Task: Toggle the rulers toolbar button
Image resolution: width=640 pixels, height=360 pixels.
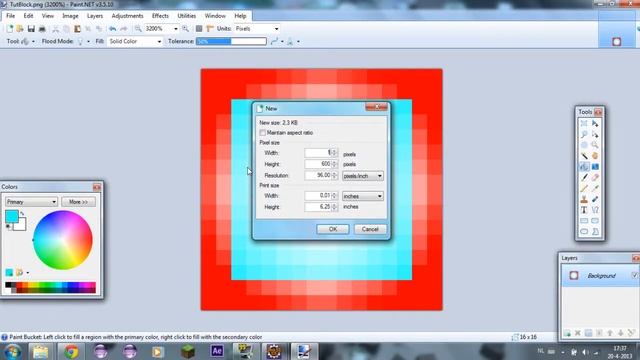Action: [210, 29]
